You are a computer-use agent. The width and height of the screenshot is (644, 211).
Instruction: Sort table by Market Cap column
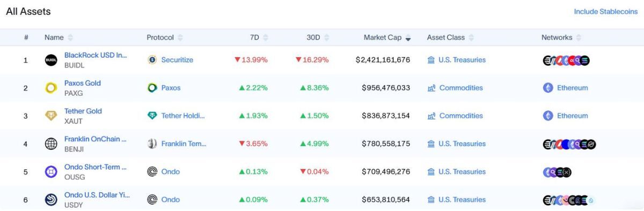(387, 37)
